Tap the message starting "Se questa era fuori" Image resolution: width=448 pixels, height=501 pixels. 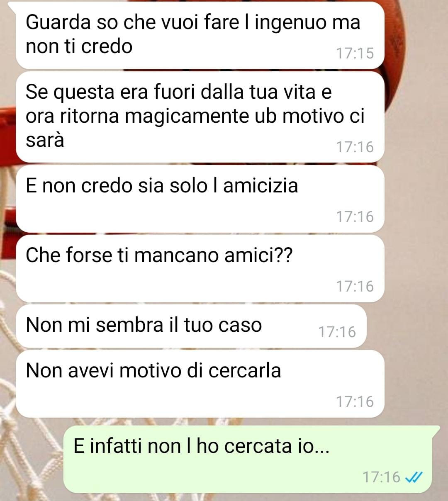200,117
